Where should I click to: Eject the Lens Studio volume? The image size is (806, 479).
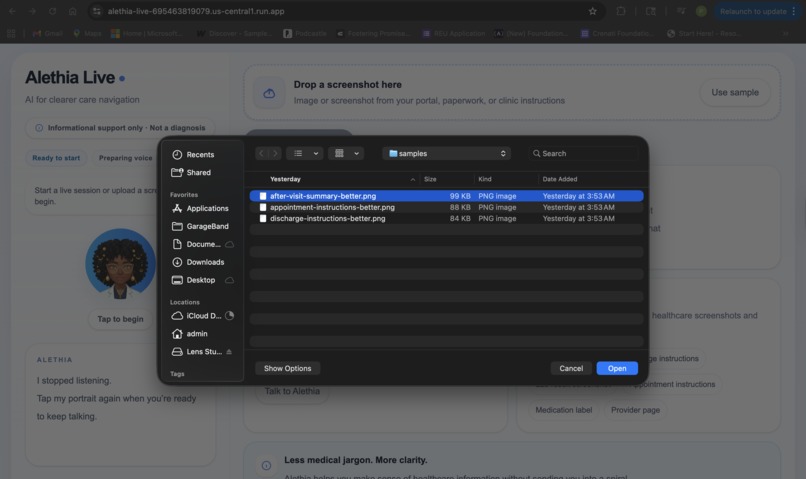[229, 352]
